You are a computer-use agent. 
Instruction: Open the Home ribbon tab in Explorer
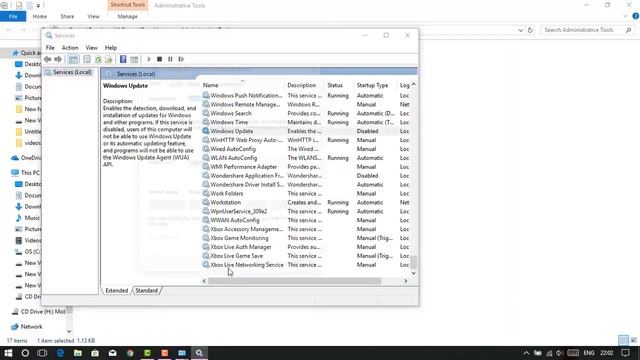click(x=40, y=16)
